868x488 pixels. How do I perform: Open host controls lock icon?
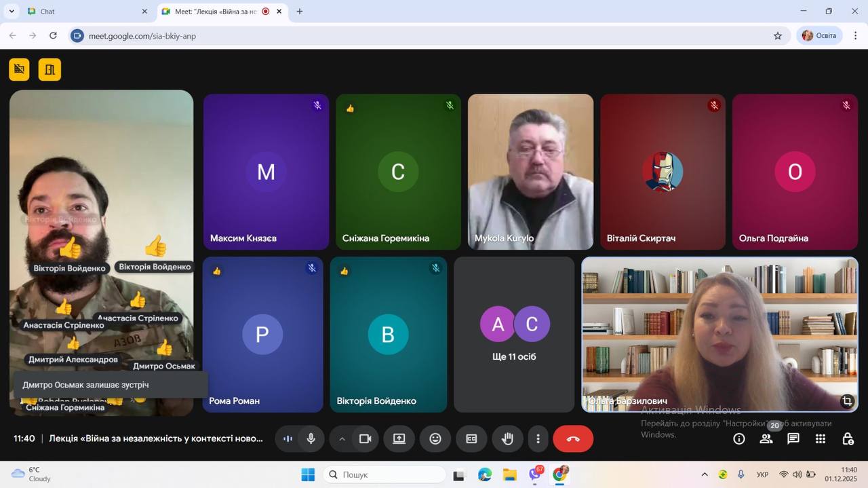(x=848, y=439)
